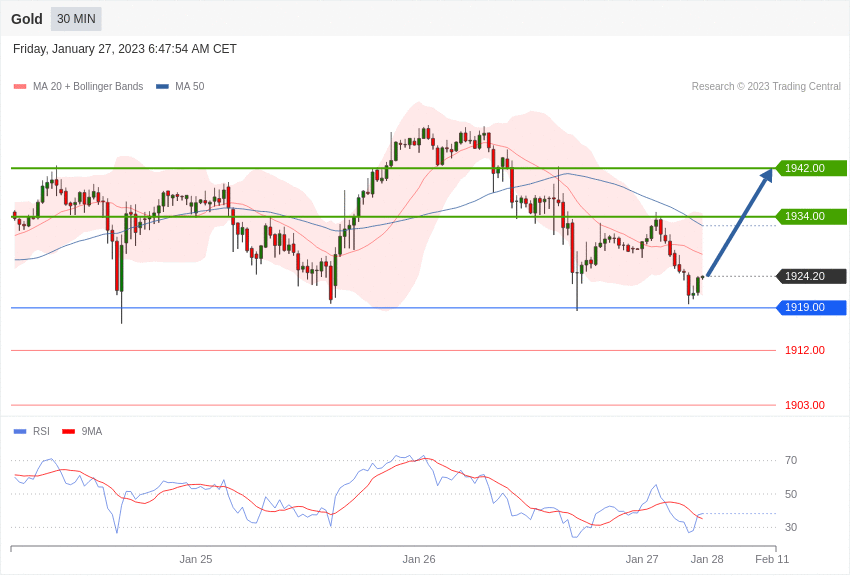
Task: Click the Gold instrument title
Action: coord(27,19)
